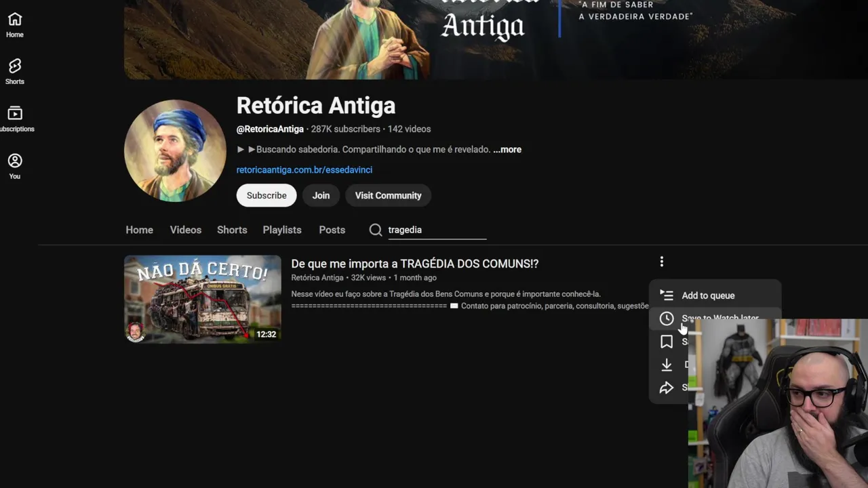Click the 'Retórica Antiga' channel name under video
The width and height of the screenshot is (868, 488).
pyautogui.click(x=317, y=278)
